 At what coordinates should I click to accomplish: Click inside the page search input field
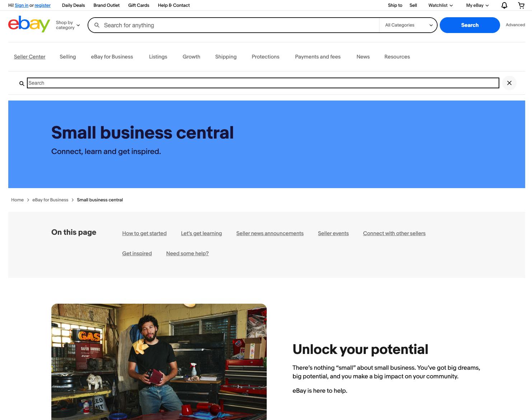(251, 83)
